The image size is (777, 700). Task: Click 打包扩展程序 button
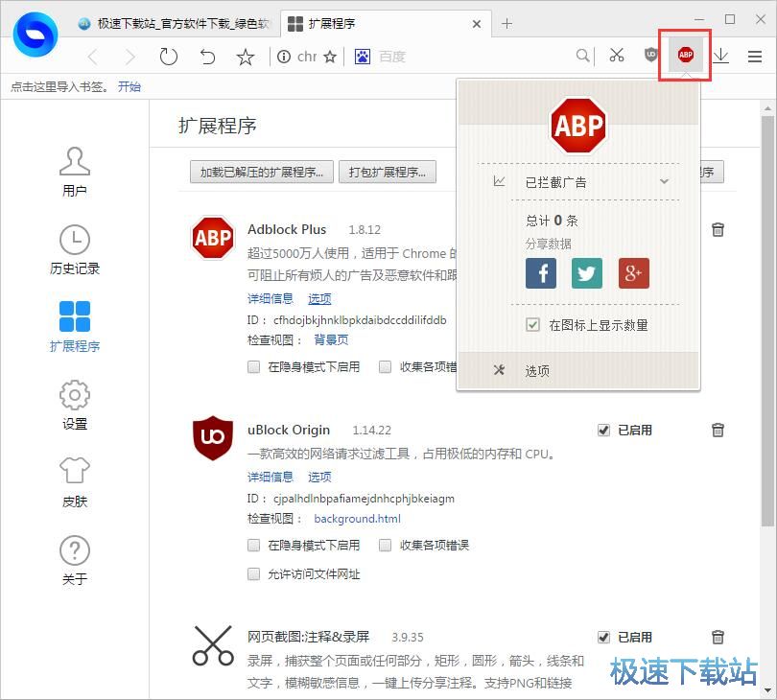click(388, 172)
